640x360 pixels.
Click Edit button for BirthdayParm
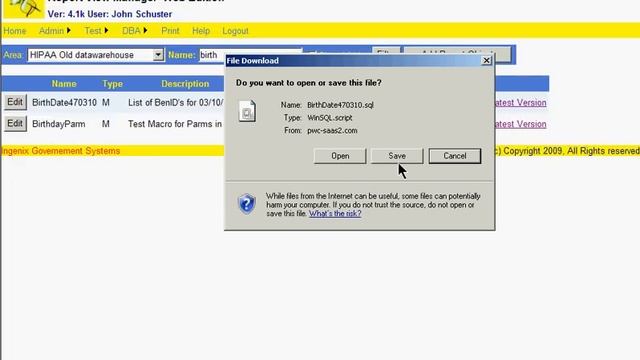[15, 123]
